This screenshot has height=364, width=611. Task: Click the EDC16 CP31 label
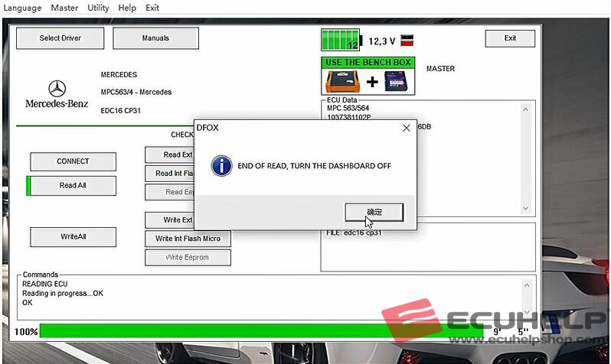click(x=120, y=111)
